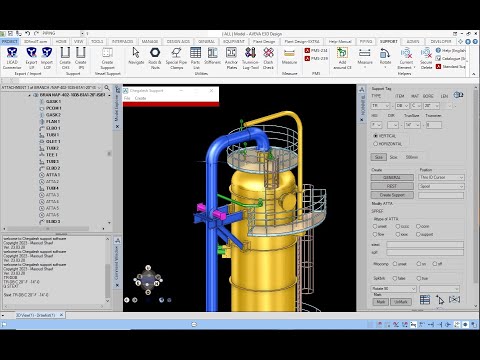Select the VERTICAL radio option
480x360 pixels.
[x=376, y=136]
